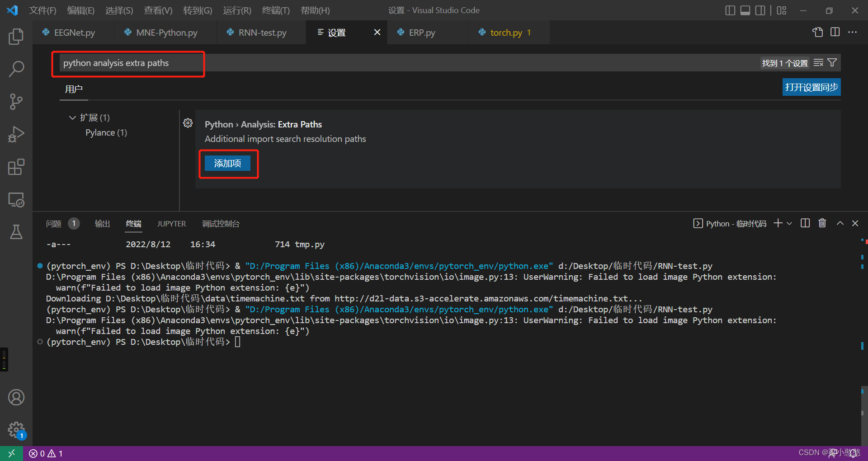Switch to the JUPYTER panel tab
The height and width of the screenshot is (461, 868).
coord(171,224)
